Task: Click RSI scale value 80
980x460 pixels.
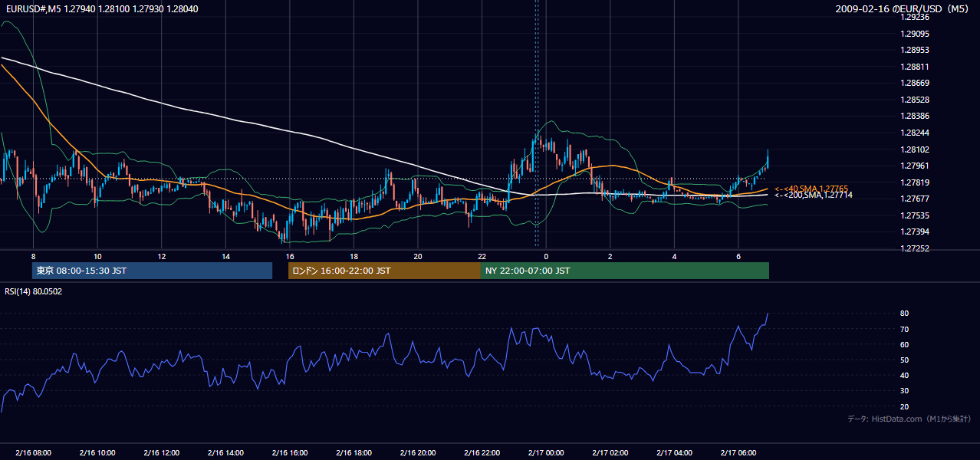Action: [905, 314]
